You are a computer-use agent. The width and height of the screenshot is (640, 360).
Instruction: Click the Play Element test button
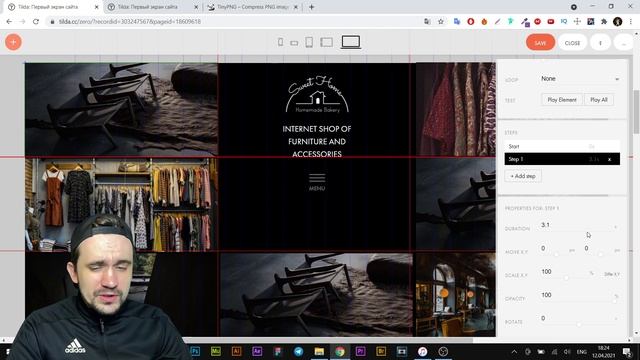(562, 100)
